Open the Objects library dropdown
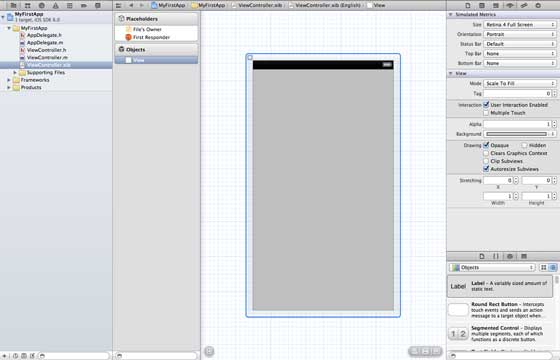The image size is (560, 360). (x=492, y=268)
